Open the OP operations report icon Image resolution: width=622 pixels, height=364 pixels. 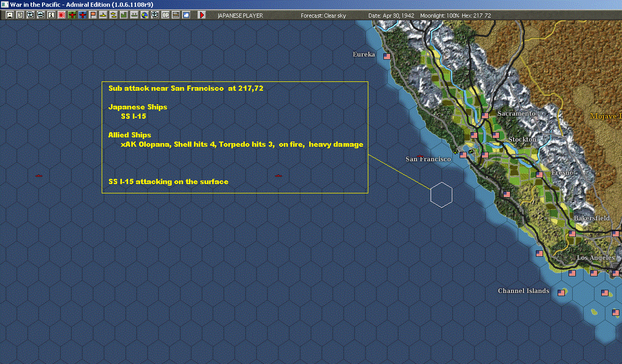(165, 15)
